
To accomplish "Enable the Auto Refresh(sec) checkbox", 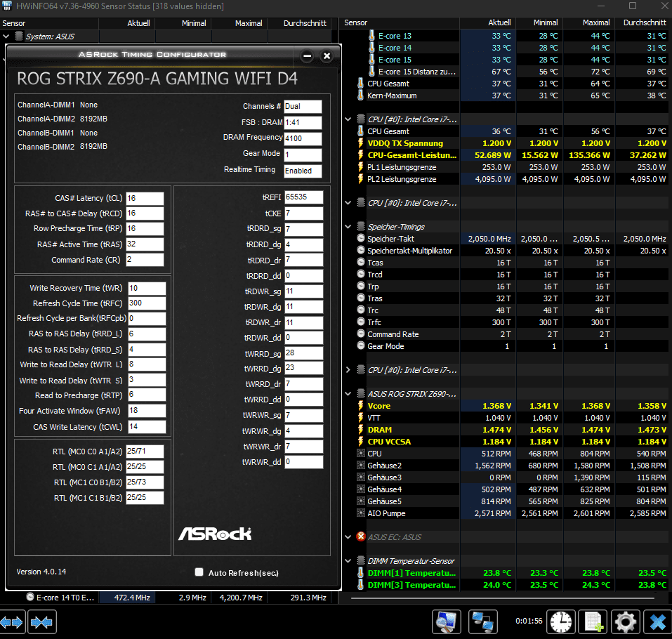I will pyautogui.click(x=199, y=572).
